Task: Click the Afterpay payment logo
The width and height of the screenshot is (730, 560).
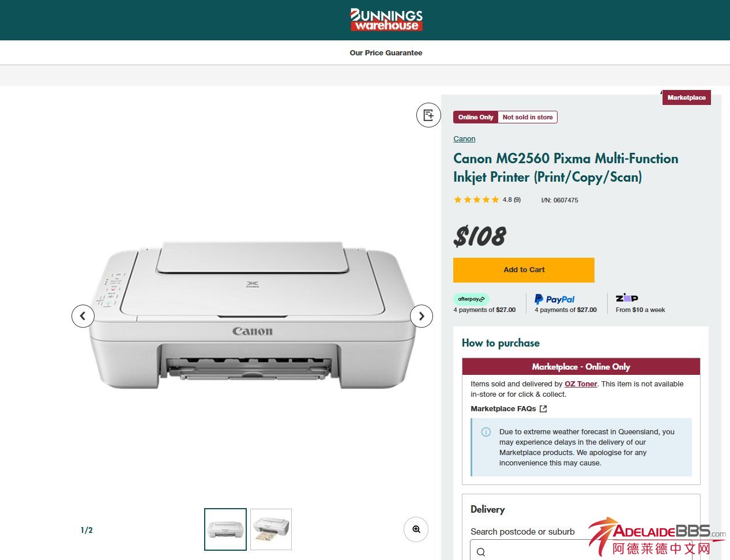Action: pyautogui.click(x=471, y=299)
